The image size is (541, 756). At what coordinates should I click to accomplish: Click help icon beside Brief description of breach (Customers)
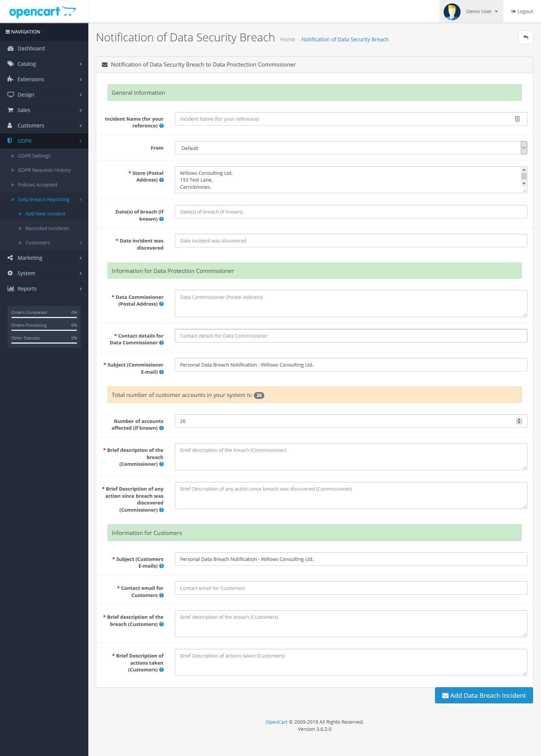pyautogui.click(x=162, y=624)
